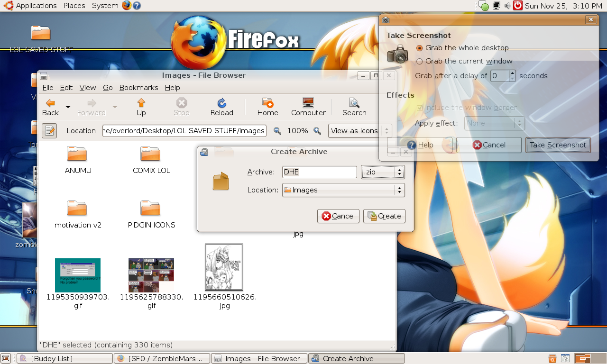Image resolution: width=607 pixels, height=364 pixels.
Task: Open the .zip archive format dropdown
Action: 383,172
